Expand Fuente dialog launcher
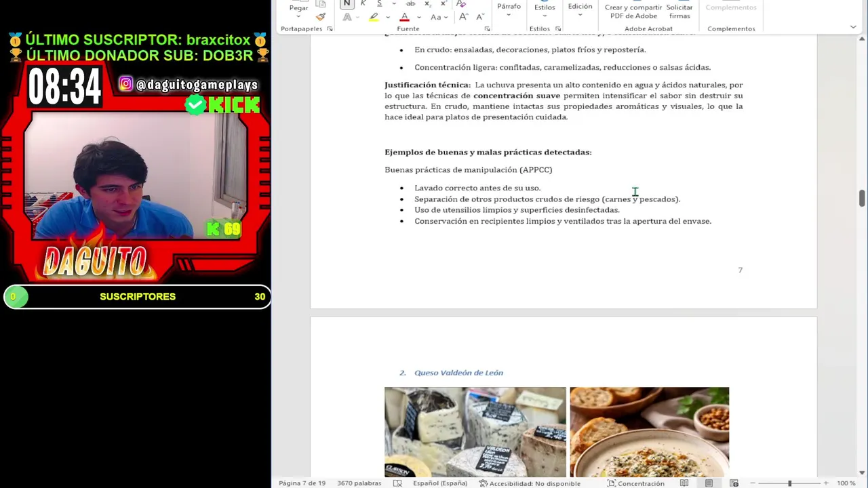The image size is (868, 488). pos(487,29)
